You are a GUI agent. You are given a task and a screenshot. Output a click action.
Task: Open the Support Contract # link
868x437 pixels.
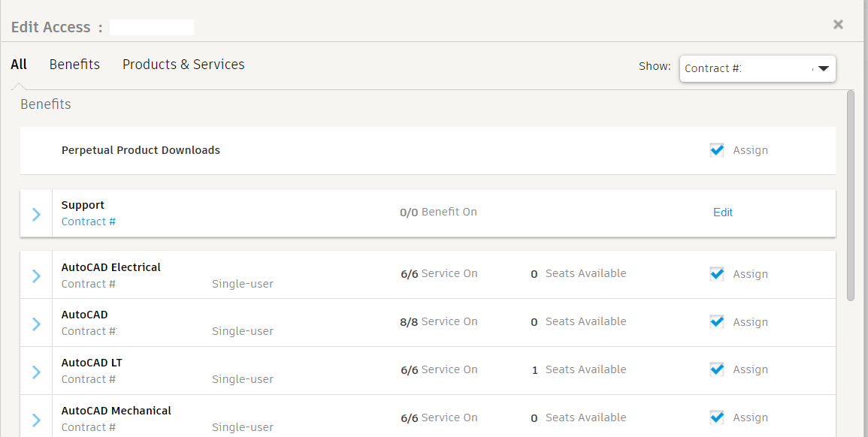coord(89,222)
